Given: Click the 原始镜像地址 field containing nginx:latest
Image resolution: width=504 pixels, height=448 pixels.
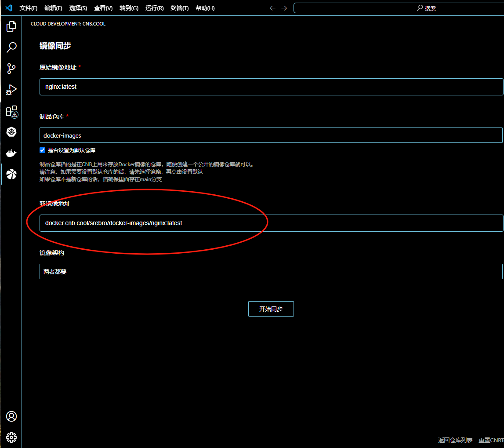Looking at the screenshot, I should pyautogui.click(x=271, y=87).
